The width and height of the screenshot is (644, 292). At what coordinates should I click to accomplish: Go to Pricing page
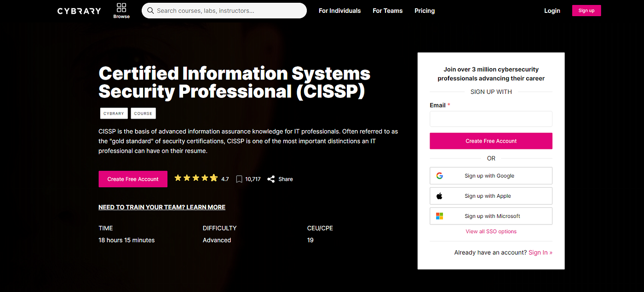(425, 11)
